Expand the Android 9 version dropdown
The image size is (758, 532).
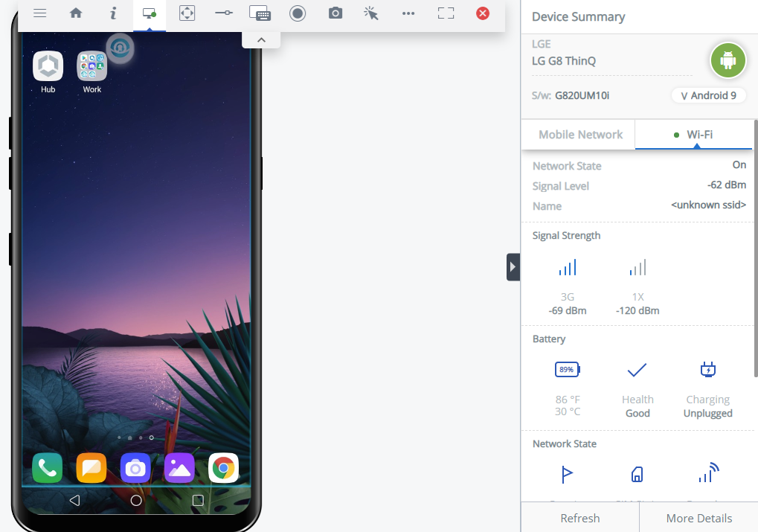coord(708,95)
